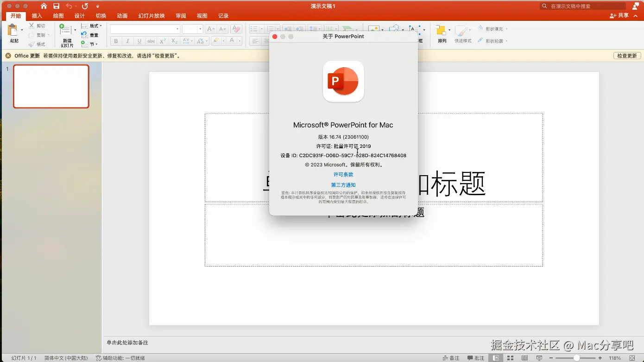Switch to reading view icon
The width and height of the screenshot is (644, 362).
524,358
